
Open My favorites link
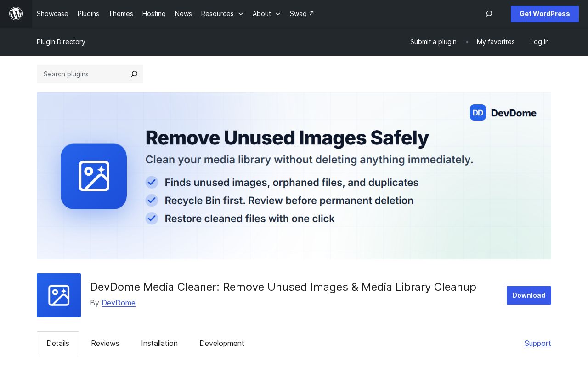click(x=496, y=42)
